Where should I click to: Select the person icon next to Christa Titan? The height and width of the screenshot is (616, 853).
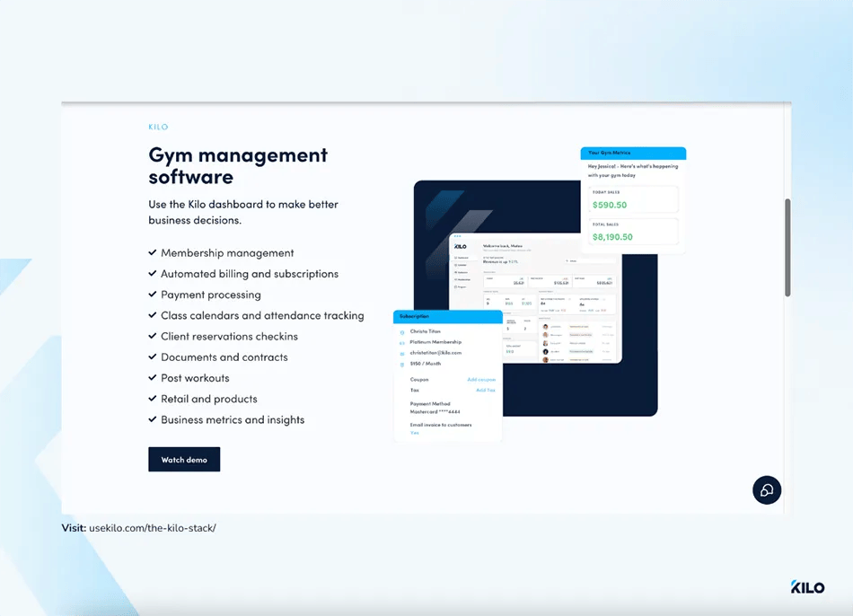pyautogui.click(x=401, y=331)
